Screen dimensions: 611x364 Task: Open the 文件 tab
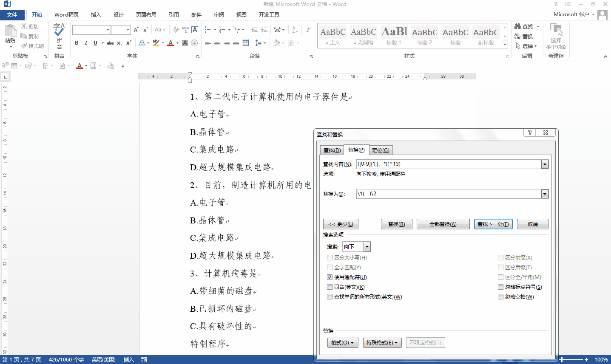click(x=12, y=15)
